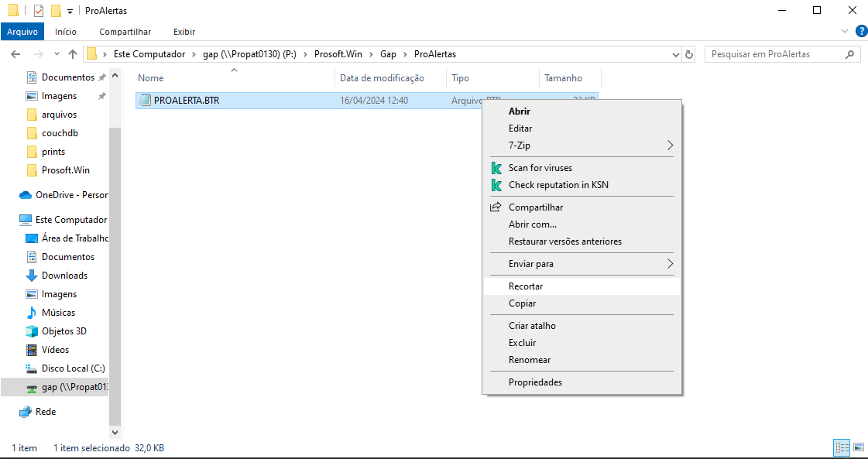
Task: Click the refresh icon beside the address bar
Action: tap(689, 54)
